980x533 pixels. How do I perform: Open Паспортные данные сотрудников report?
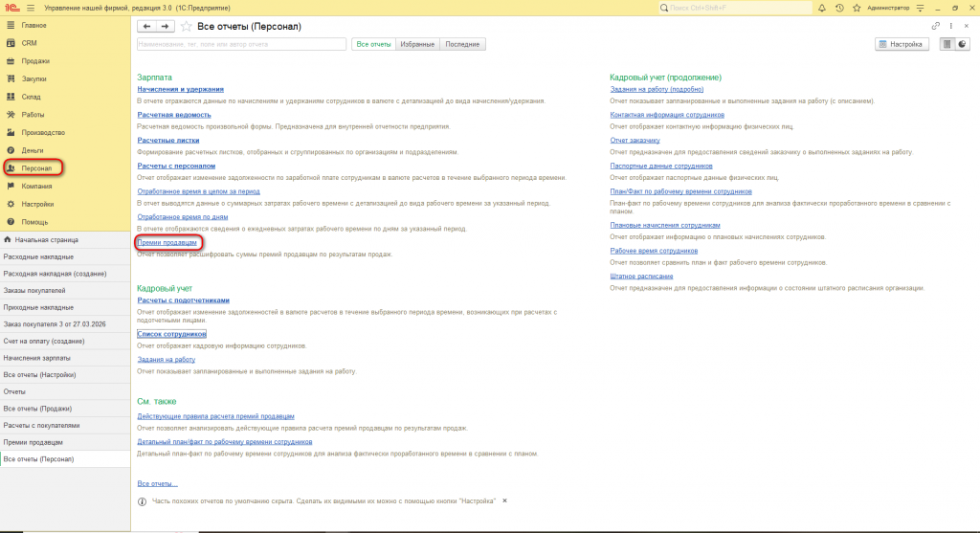point(661,167)
